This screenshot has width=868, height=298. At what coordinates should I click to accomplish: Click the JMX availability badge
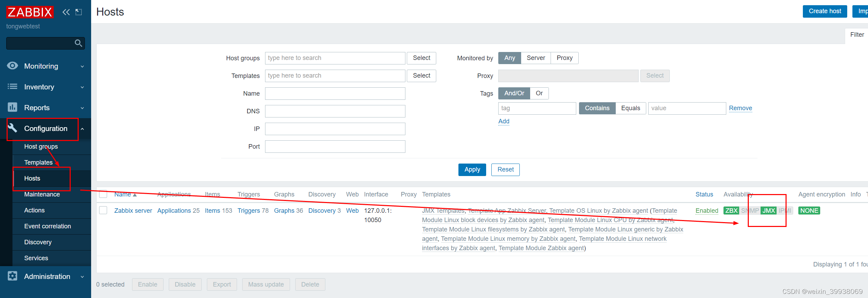pyautogui.click(x=769, y=211)
